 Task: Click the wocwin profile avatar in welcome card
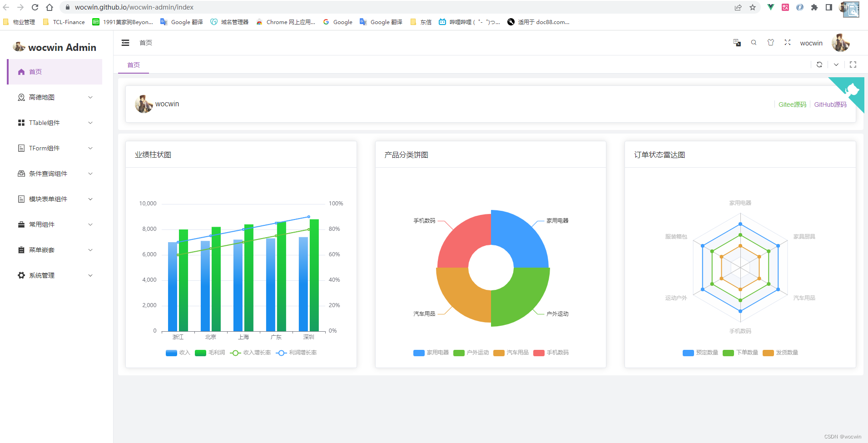tap(144, 104)
